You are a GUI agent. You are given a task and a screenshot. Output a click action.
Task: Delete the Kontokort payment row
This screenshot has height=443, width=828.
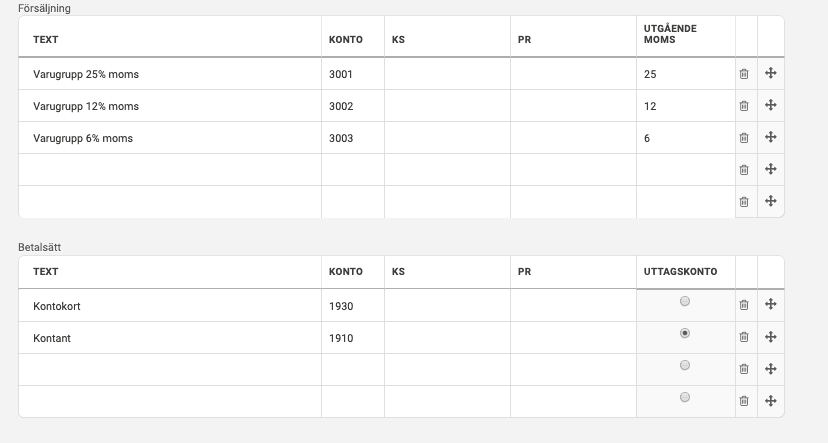tap(744, 305)
